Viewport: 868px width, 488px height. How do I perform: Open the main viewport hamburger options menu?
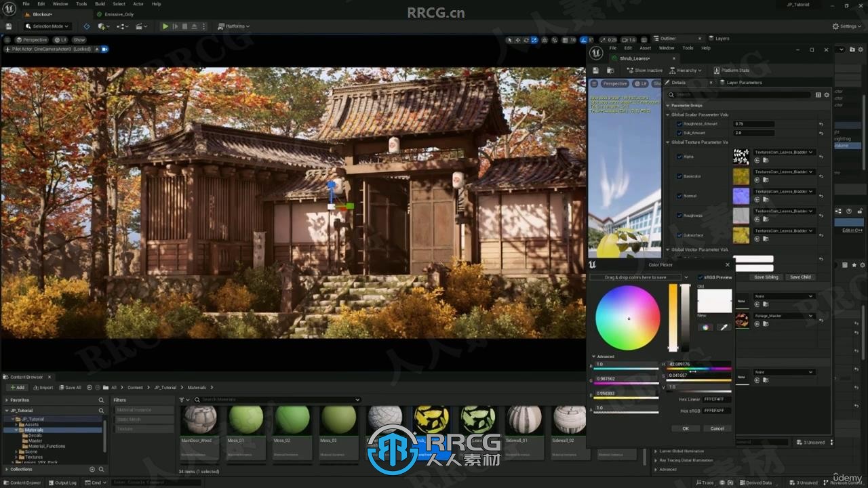9,40
